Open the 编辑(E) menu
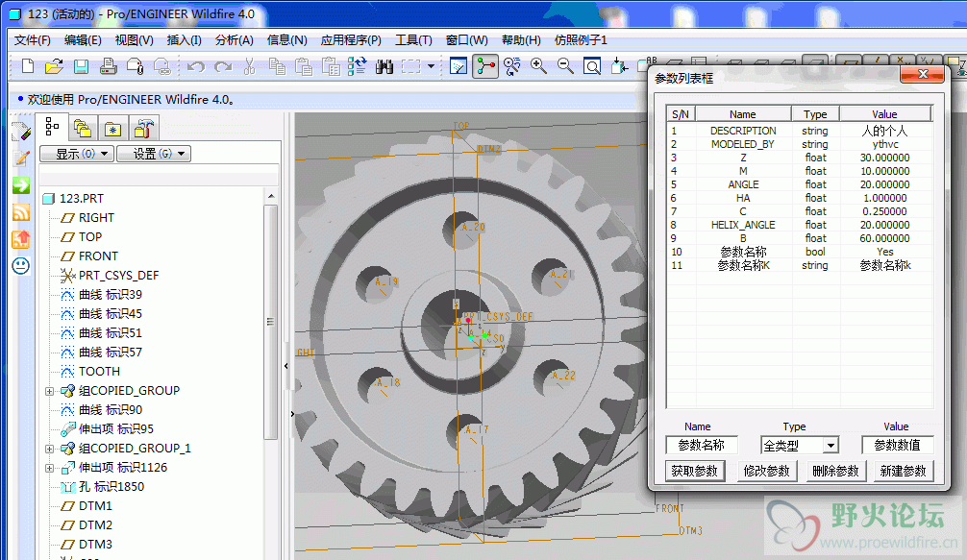 [83, 40]
